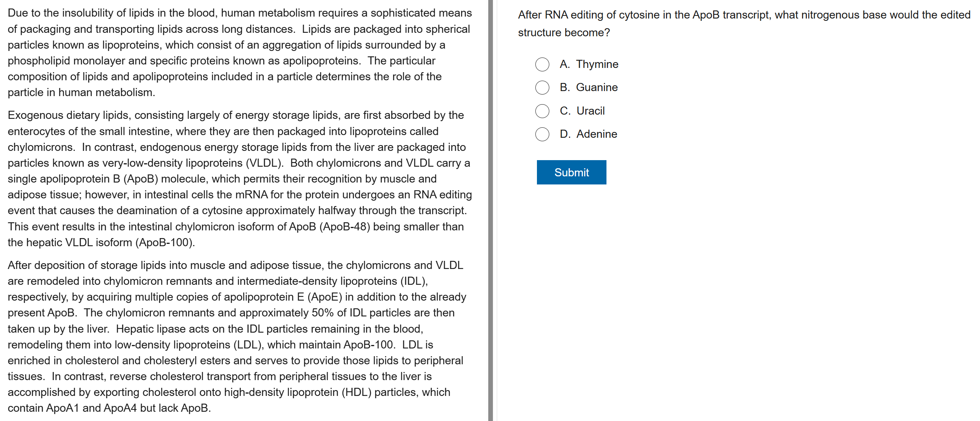
Task: Click the vertical divider between passage and question
Action: point(490,210)
